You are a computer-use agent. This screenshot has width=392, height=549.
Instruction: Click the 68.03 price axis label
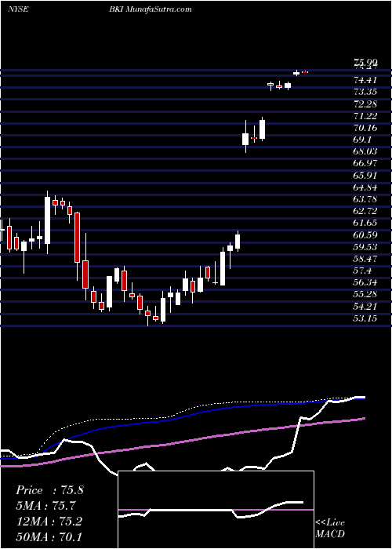(365, 151)
